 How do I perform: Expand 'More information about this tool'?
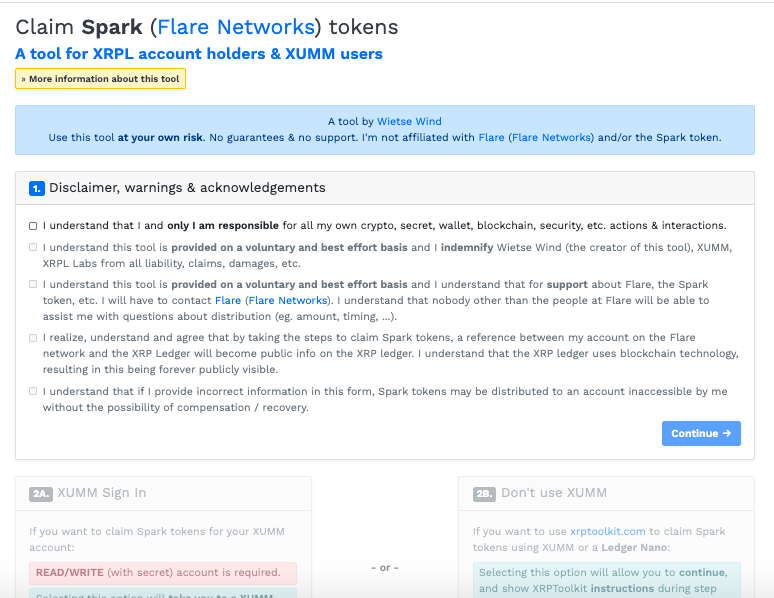point(101,79)
